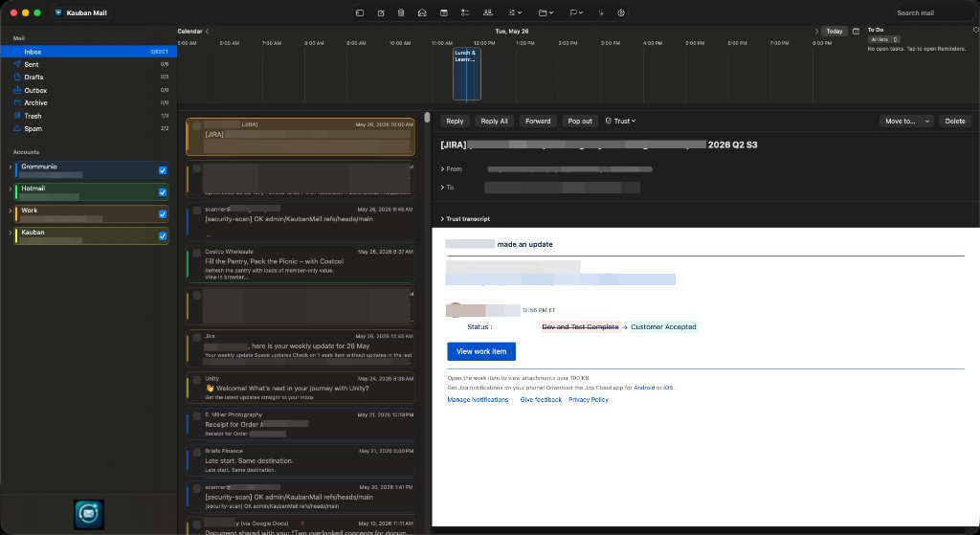The image size is (980, 535).
Task: Open the folder toolbar dropdown
Action: [546, 12]
